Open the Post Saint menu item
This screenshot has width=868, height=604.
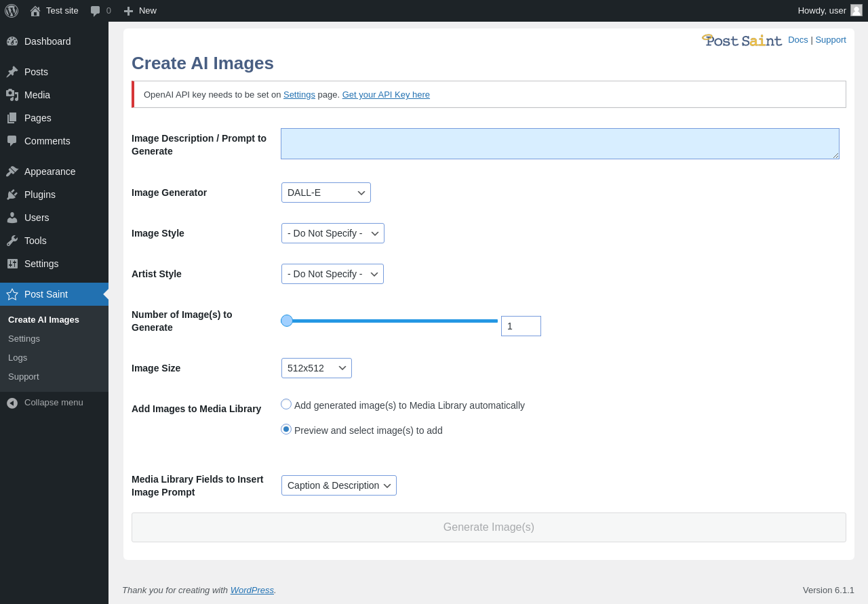[x=54, y=294]
